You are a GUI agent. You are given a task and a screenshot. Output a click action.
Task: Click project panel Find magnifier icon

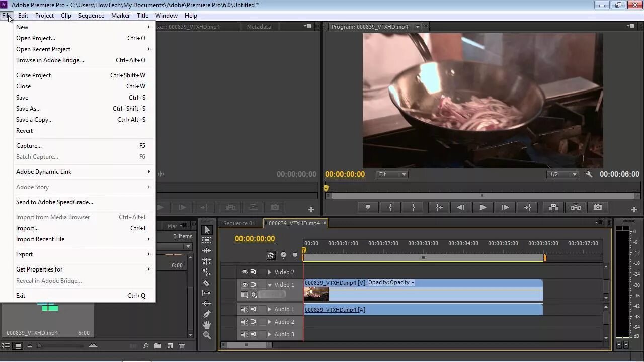click(x=146, y=346)
